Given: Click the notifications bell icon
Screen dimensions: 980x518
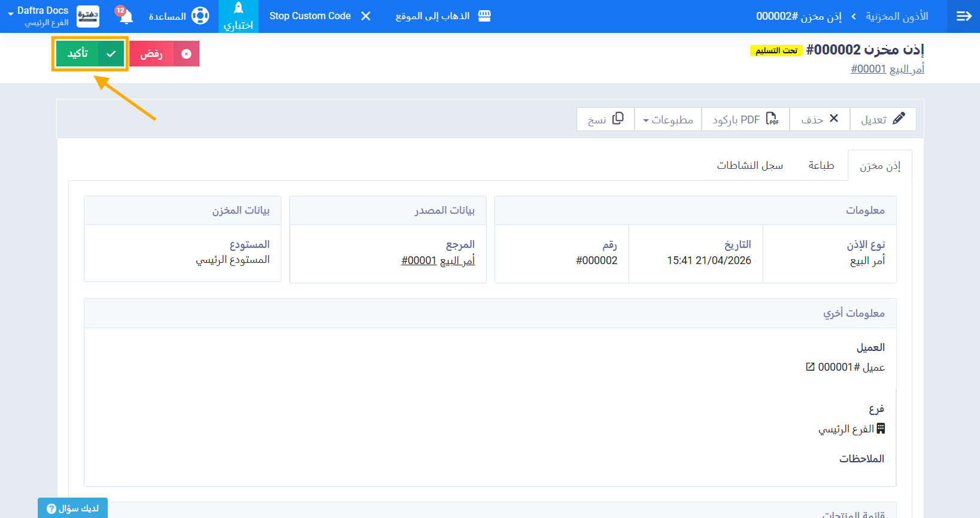Looking at the screenshot, I should 126,16.
